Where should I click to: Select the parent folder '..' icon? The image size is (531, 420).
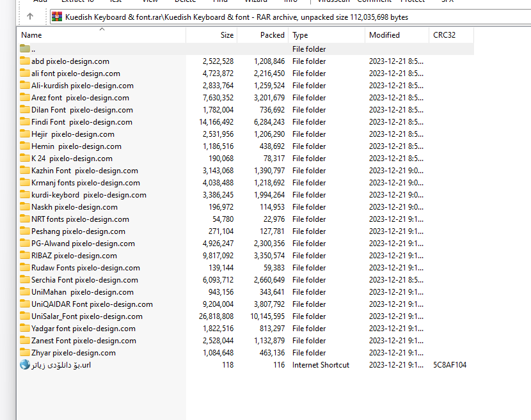[25, 49]
